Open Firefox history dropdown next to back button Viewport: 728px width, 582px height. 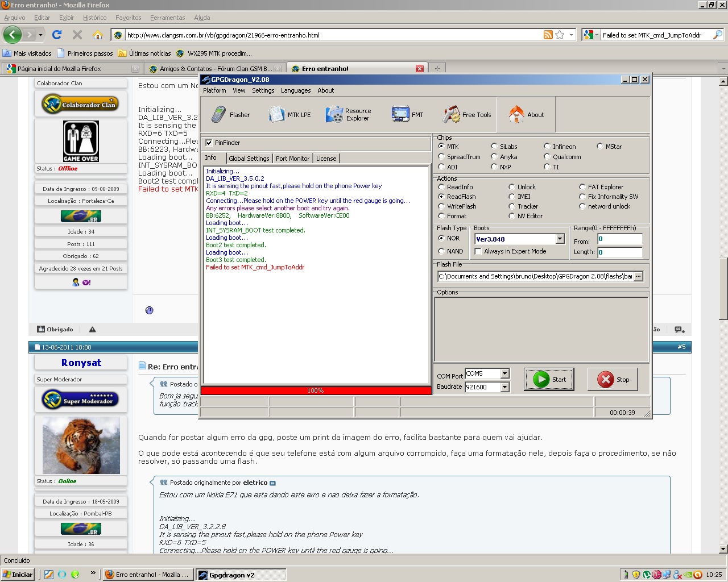(x=40, y=35)
